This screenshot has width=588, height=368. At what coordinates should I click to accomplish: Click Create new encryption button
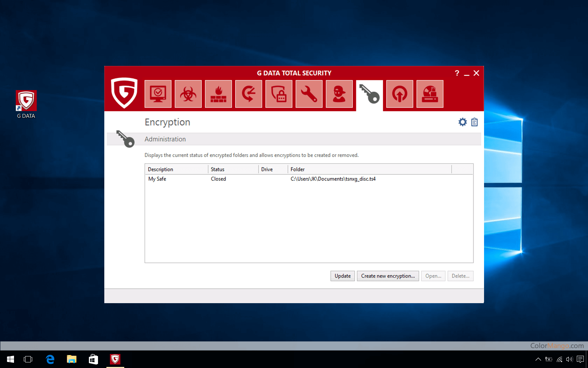tap(388, 276)
